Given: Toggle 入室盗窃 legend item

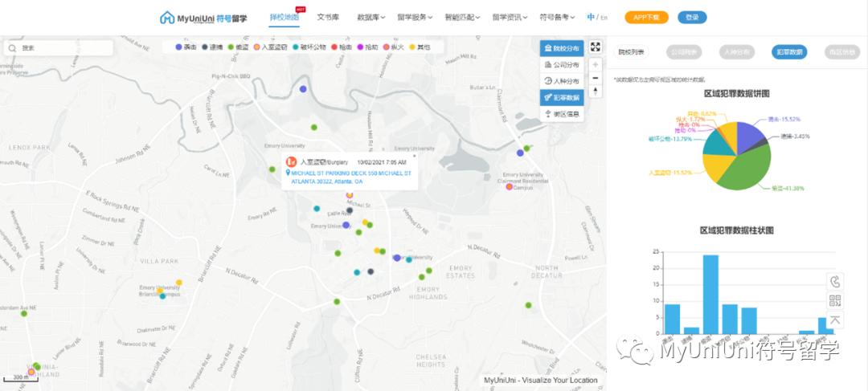Looking at the screenshot, I should coord(270,47).
